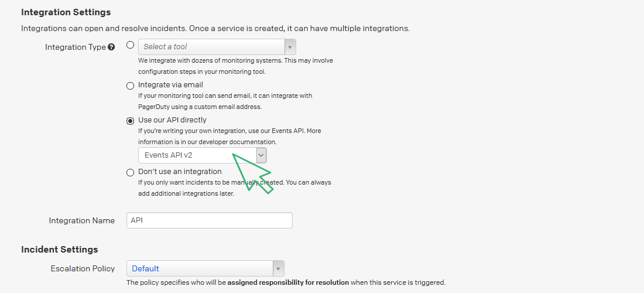Choose the 'Integrate via email' radio button
Image resolution: width=644 pixels, height=293 pixels.
point(130,86)
